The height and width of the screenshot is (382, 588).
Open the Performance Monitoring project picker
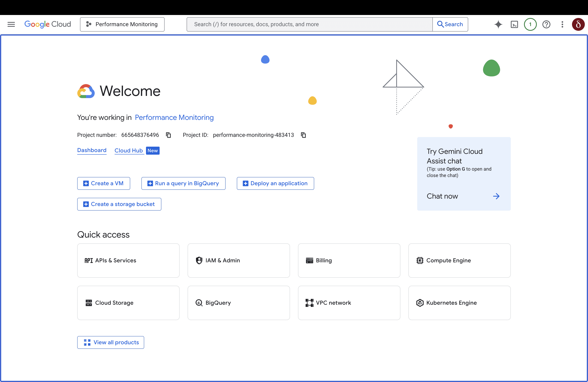pos(122,24)
